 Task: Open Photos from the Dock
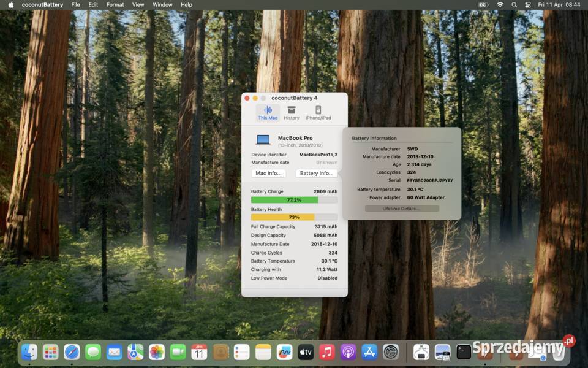pos(157,352)
